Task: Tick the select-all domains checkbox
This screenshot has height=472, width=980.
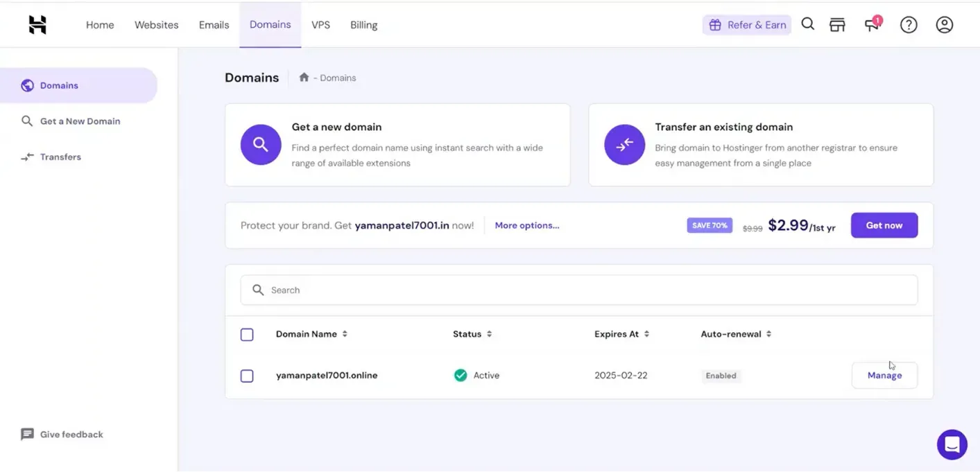Action: tap(247, 335)
